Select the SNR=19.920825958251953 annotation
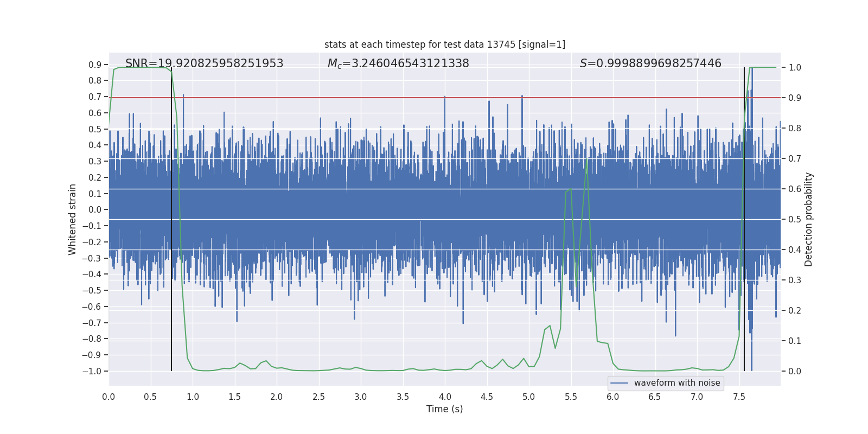Image resolution: width=868 pixels, height=434 pixels. (x=205, y=63)
